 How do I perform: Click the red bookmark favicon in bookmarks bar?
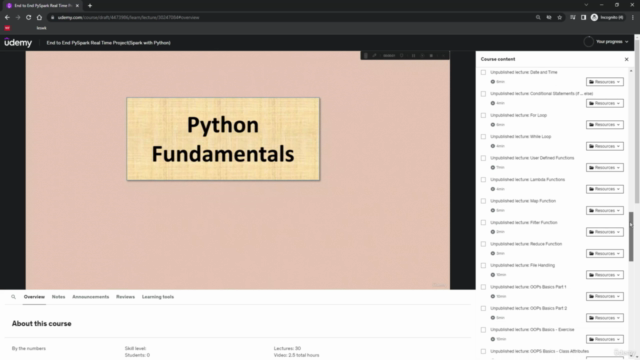pos(7,28)
